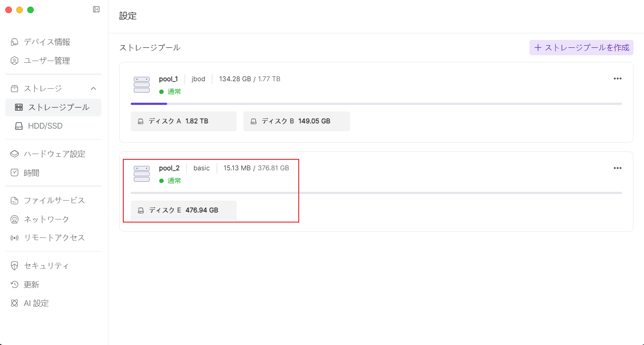Select ストレージプール in sidebar
Screen dimensions: 644x345
[x=58, y=108]
